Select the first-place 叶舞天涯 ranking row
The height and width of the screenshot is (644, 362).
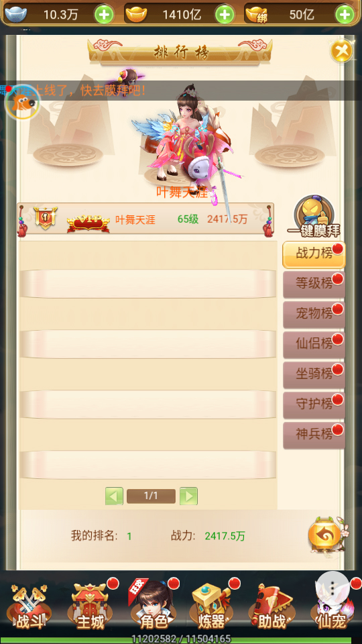pos(145,220)
